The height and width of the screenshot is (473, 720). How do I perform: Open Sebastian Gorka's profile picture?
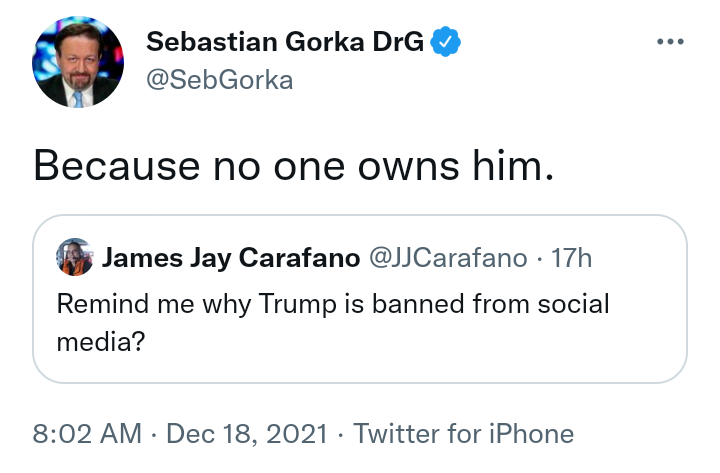coord(78,62)
